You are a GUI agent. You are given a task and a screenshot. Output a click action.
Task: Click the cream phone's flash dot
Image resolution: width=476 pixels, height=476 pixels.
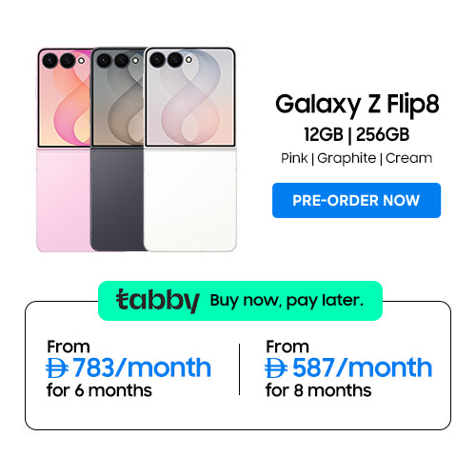coord(188,60)
